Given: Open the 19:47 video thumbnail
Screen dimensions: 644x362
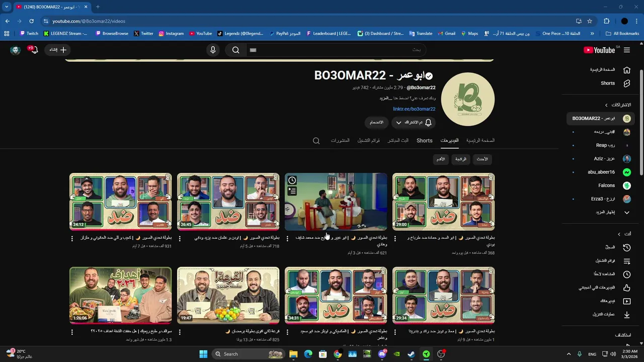Looking at the screenshot, I should pyautogui.click(x=228, y=295).
